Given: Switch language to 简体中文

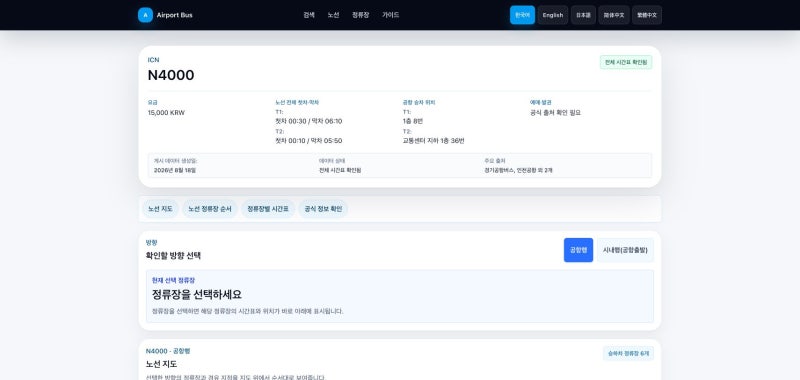Looking at the screenshot, I should click(614, 15).
